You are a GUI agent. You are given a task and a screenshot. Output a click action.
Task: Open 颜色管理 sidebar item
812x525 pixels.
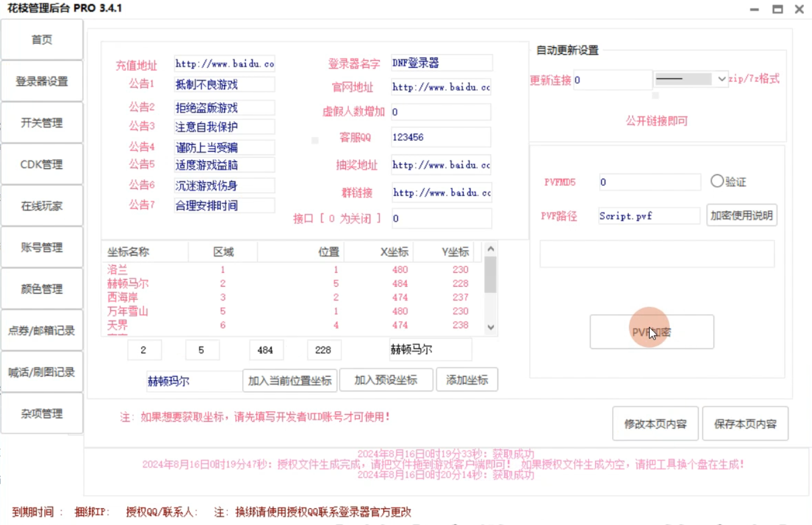point(42,289)
